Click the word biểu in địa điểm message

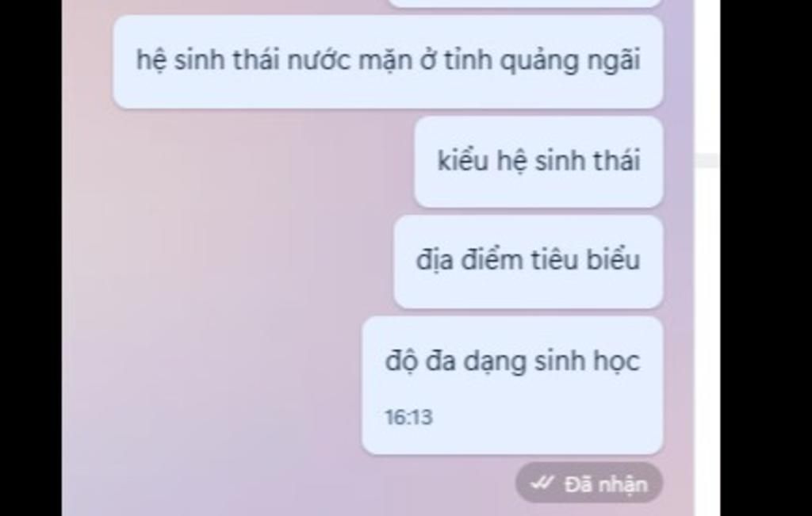(x=613, y=259)
